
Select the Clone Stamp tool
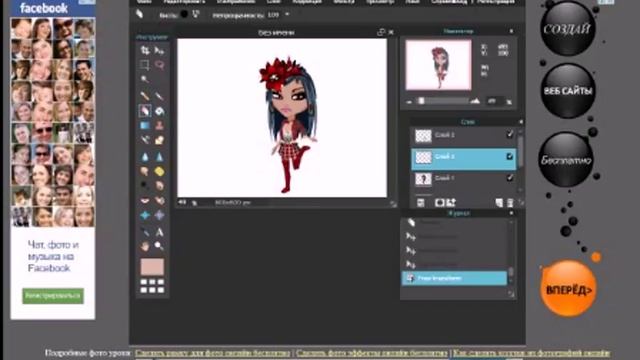point(160,125)
